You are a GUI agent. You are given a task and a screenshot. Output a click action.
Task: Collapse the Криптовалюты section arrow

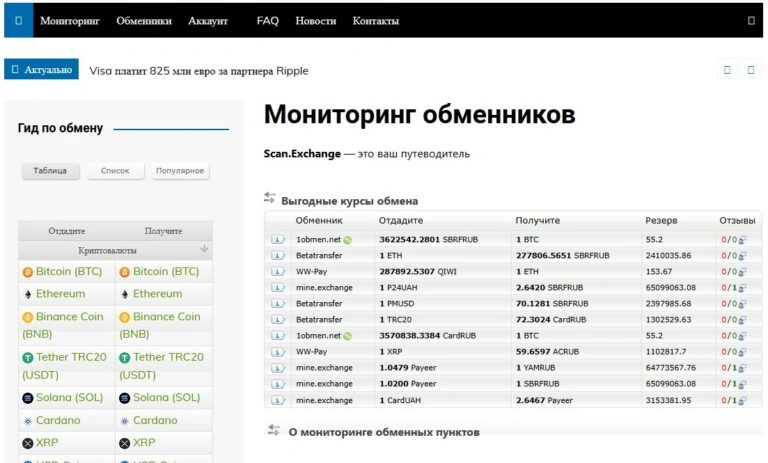click(204, 250)
